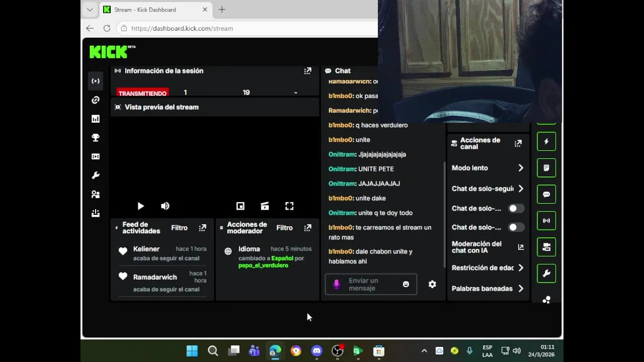The width and height of the screenshot is (644, 362).
Task: Pop out the Acciones de moderador panel
Action: click(307, 228)
